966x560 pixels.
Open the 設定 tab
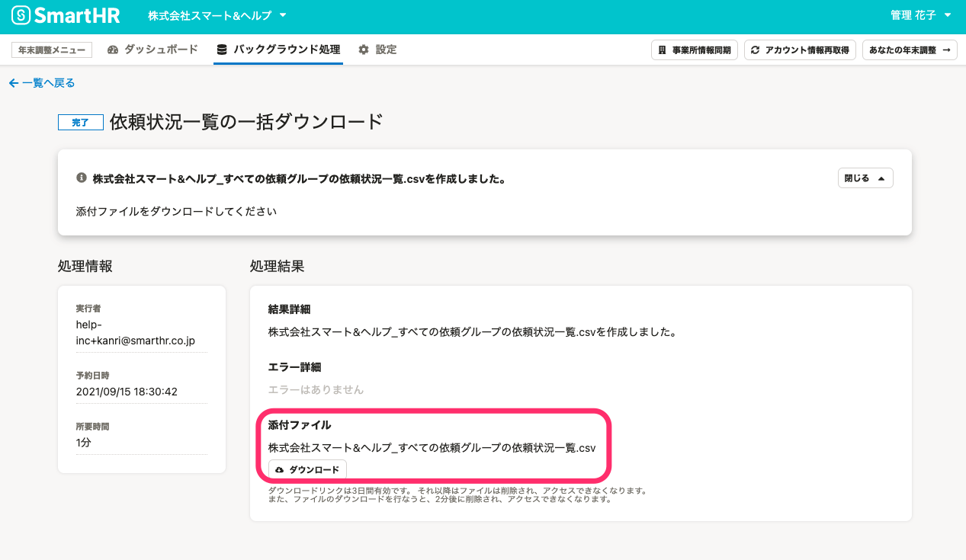click(377, 50)
